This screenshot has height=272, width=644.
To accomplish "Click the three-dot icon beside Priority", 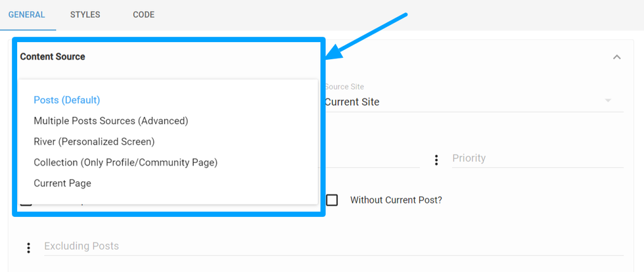I will [436, 160].
